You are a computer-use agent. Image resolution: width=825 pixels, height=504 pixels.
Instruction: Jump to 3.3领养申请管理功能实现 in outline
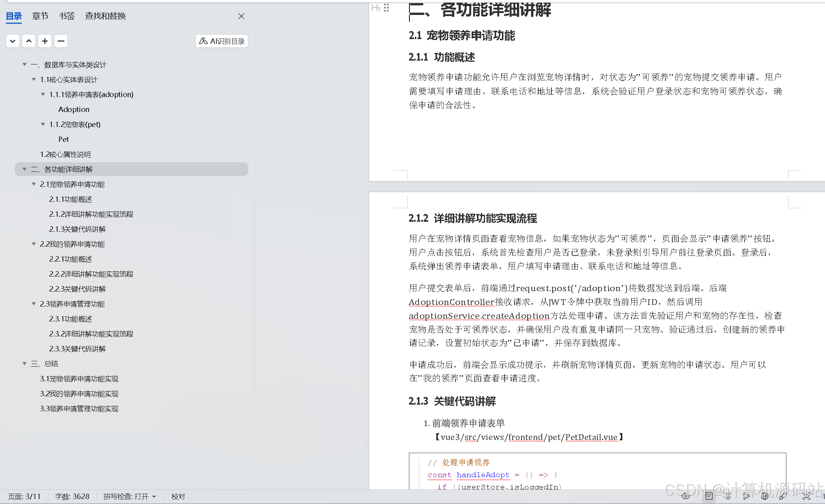tap(79, 408)
